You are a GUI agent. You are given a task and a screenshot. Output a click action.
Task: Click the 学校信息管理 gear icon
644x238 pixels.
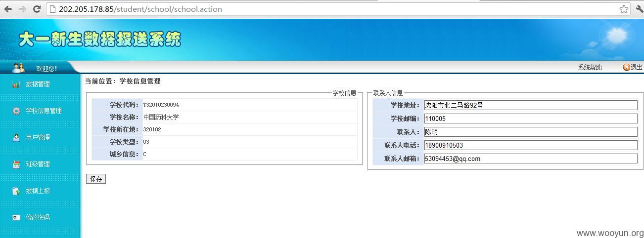16,111
